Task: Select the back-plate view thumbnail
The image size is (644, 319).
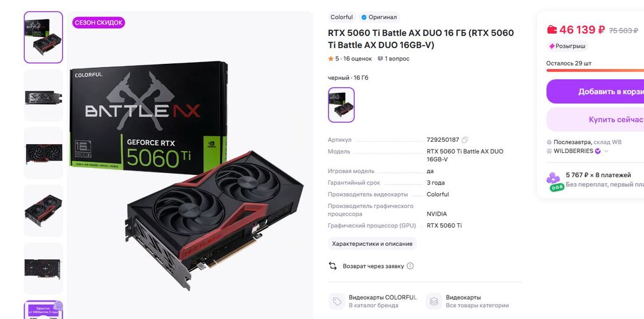Action: point(43,269)
